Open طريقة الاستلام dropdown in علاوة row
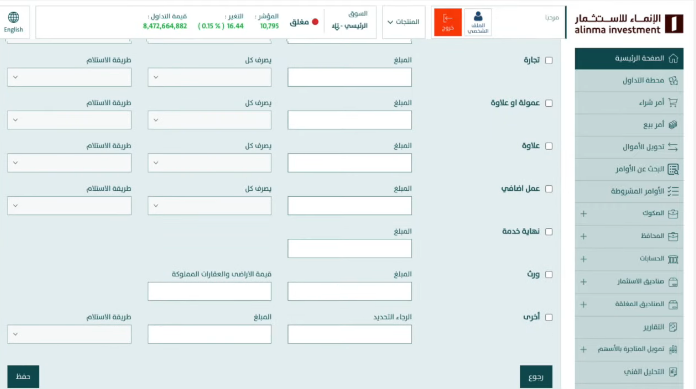 pos(69,163)
